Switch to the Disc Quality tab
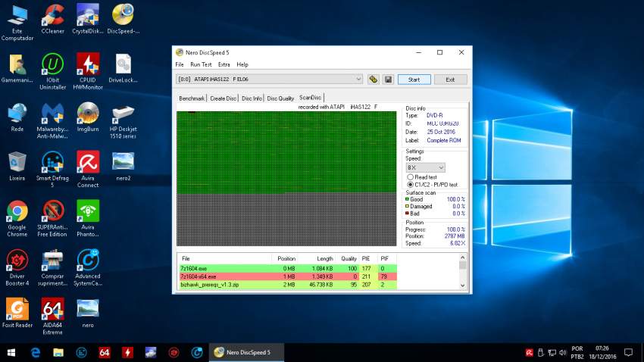This screenshot has height=362, width=644. tap(280, 98)
